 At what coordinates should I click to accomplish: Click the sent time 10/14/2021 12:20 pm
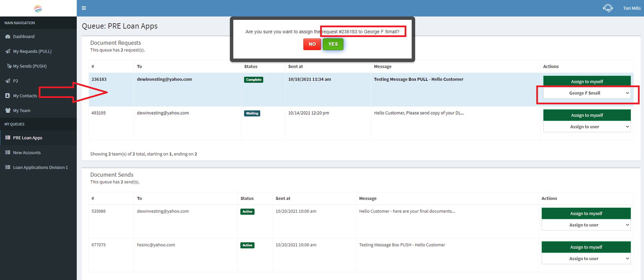[x=309, y=113]
